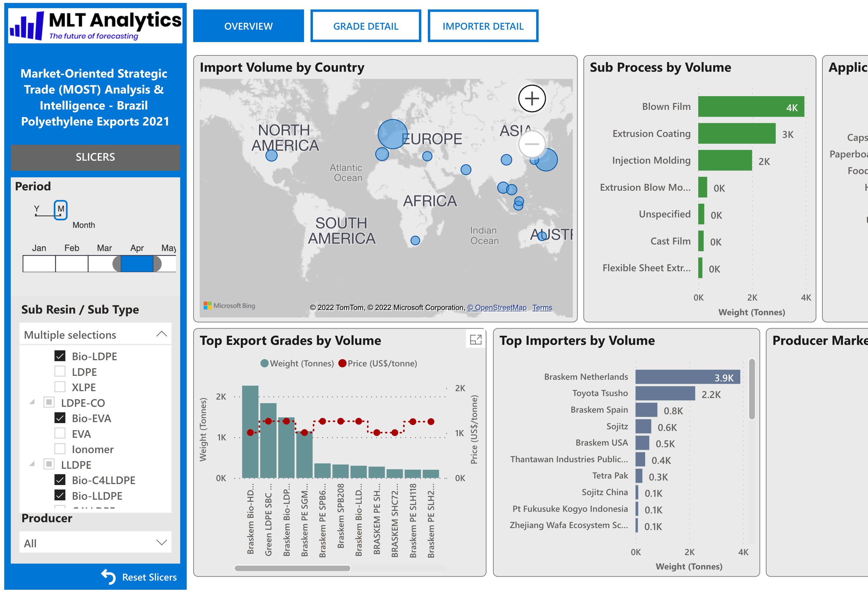Click the Feb month label
Viewport: 868px width, 590px height.
72,248
